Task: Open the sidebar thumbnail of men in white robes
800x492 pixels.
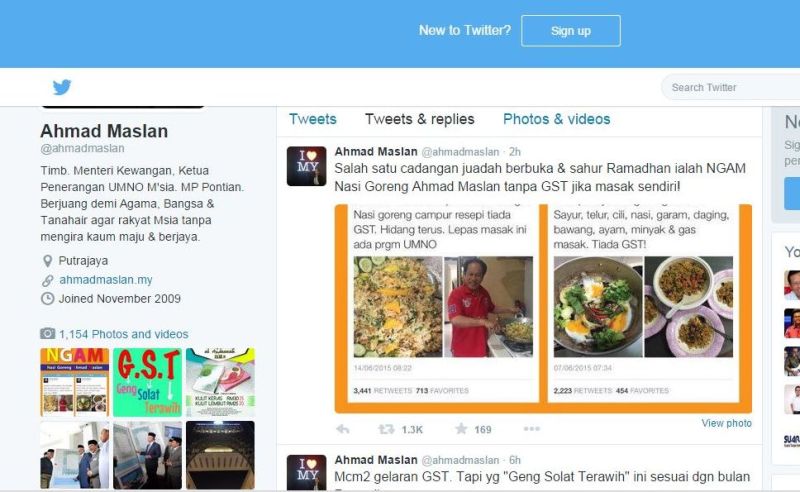Action: coord(74,455)
